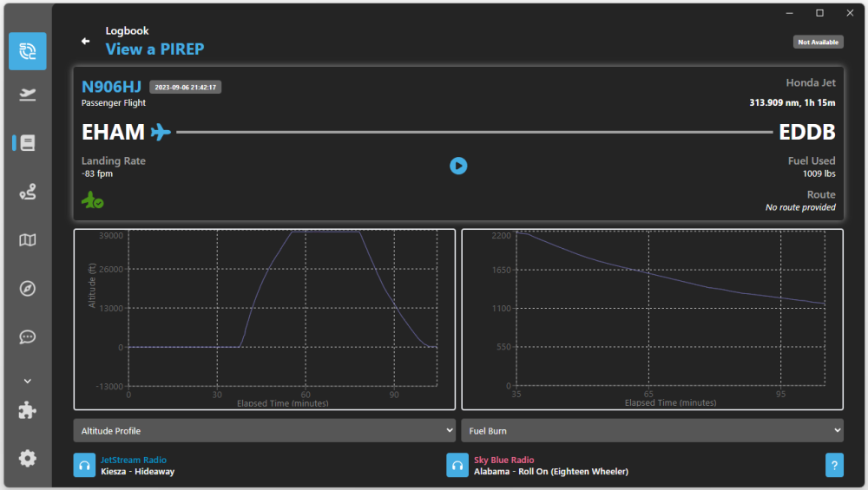The height and width of the screenshot is (490, 868).
Task: Open the settings gear icon
Action: point(28,458)
